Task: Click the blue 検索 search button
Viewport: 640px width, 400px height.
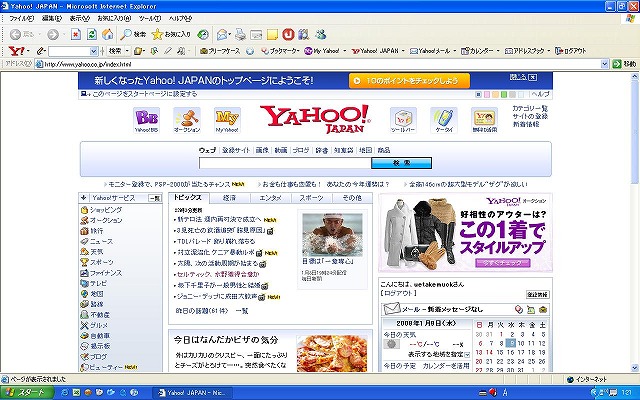Action: [x=401, y=163]
